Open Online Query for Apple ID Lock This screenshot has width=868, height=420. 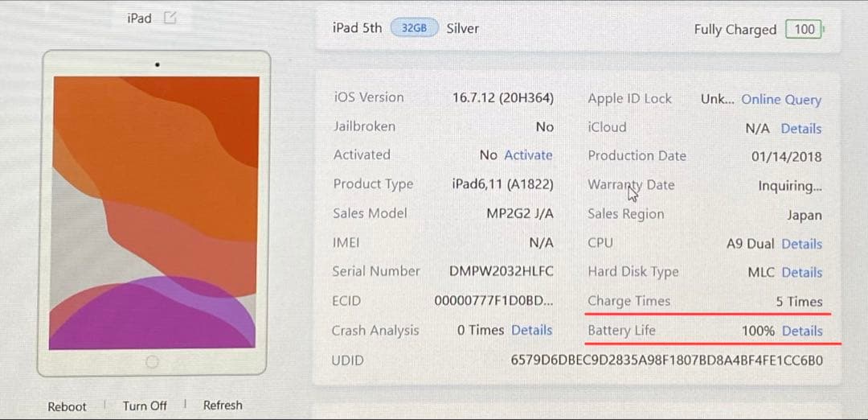[x=781, y=100]
